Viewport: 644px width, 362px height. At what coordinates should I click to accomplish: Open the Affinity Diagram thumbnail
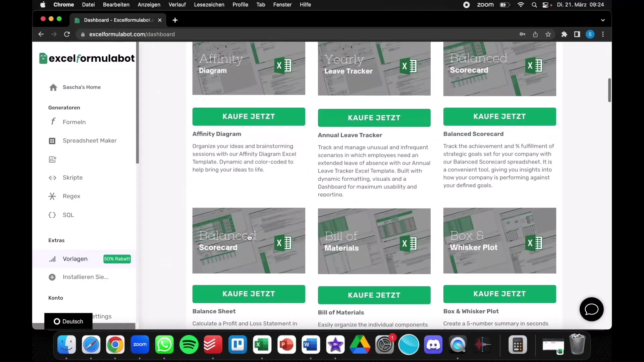[x=249, y=68]
